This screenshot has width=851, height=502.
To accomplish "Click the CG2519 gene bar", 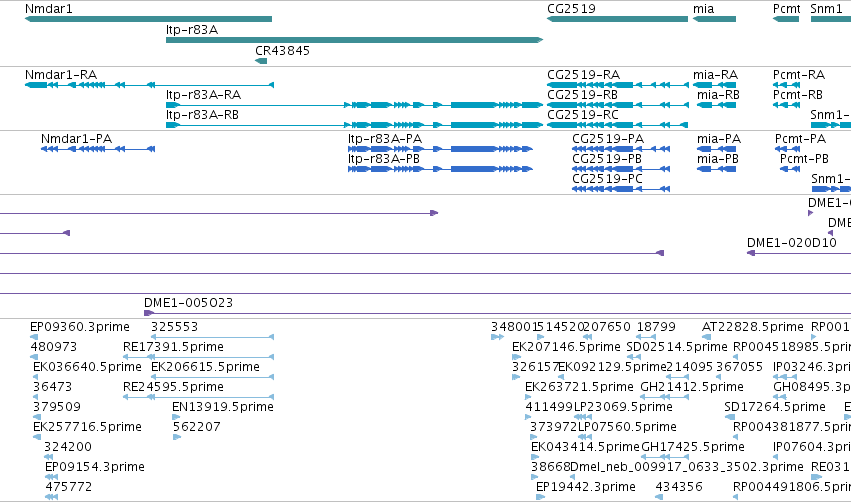I will pyautogui.click(x=617, y=19).
